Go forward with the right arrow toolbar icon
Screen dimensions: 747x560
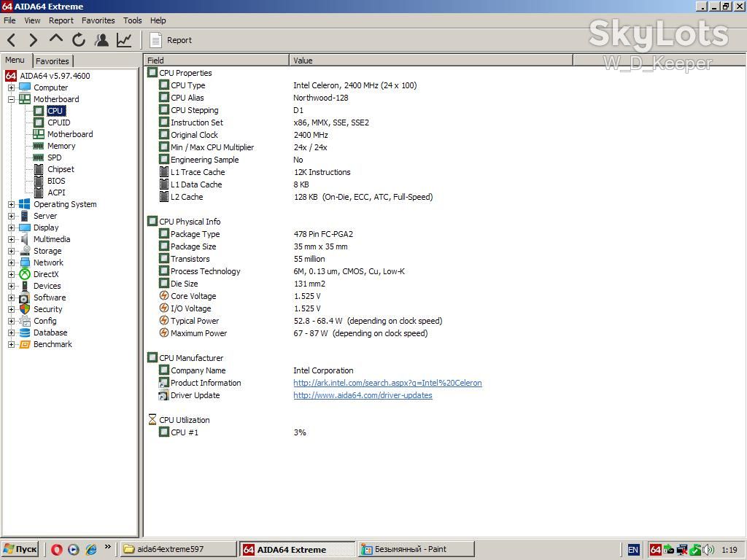(33, 40)
